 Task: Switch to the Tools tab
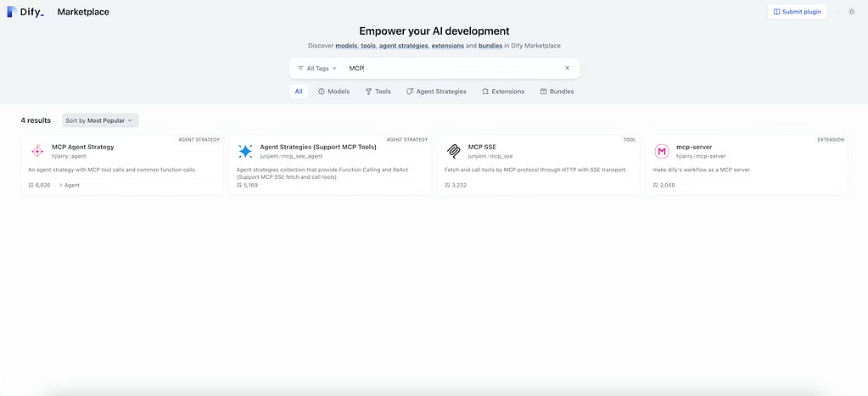[378, 92]
